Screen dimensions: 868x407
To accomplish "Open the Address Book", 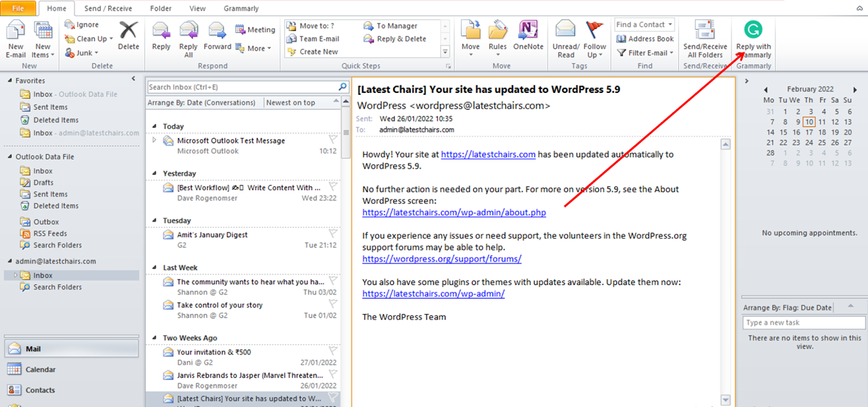I will (x=645, y=39).
